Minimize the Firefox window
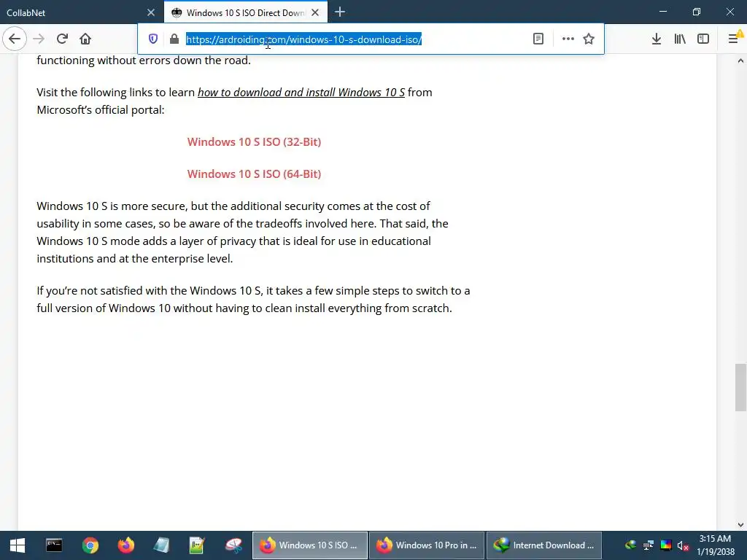747x560 pixels. (662, 12)
